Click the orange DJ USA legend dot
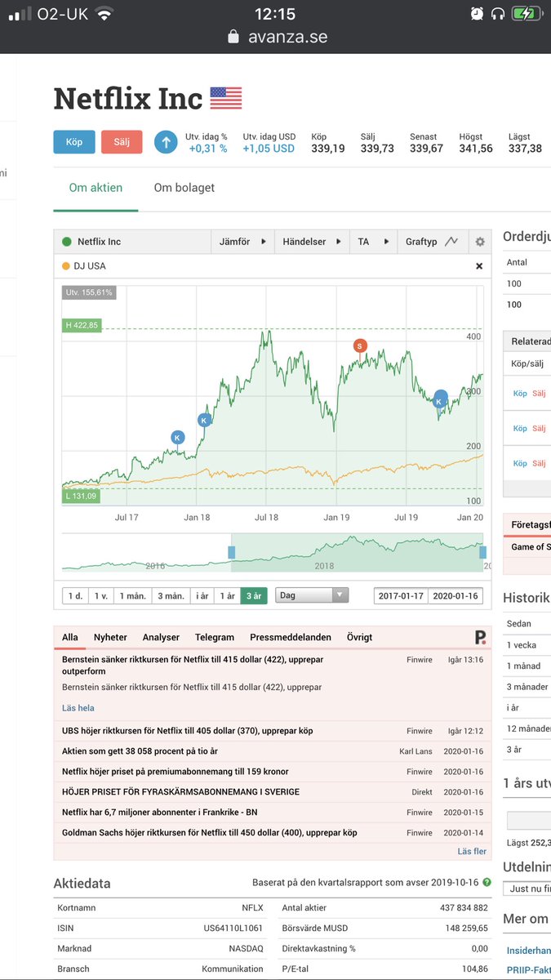Viewport: 551px width, 980px height. 66,266
